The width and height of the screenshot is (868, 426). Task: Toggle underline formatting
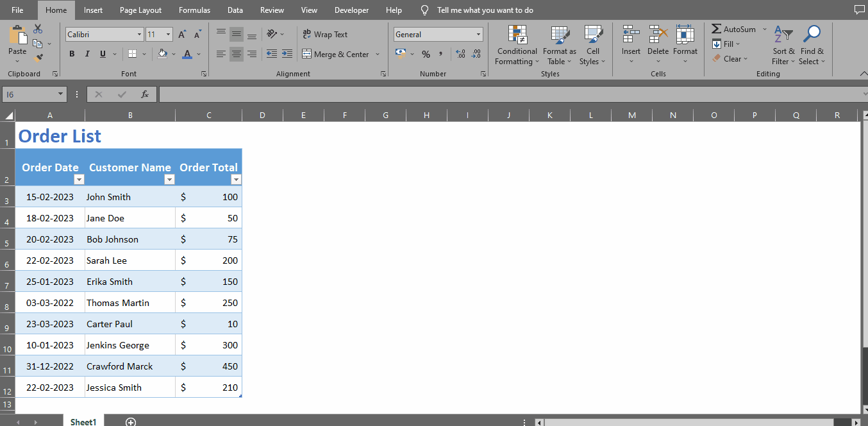click(102, 53)
